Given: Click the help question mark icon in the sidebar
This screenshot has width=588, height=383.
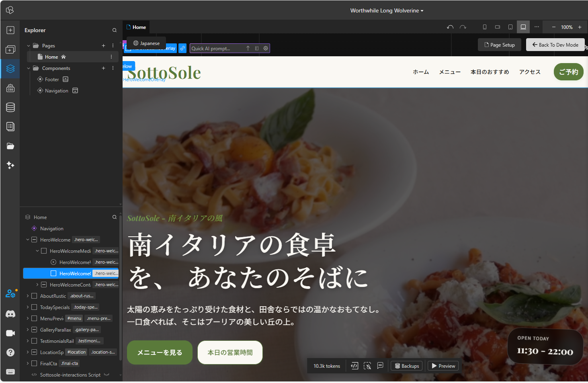Looking at the screenshot, I should click(x=10, y=352).
